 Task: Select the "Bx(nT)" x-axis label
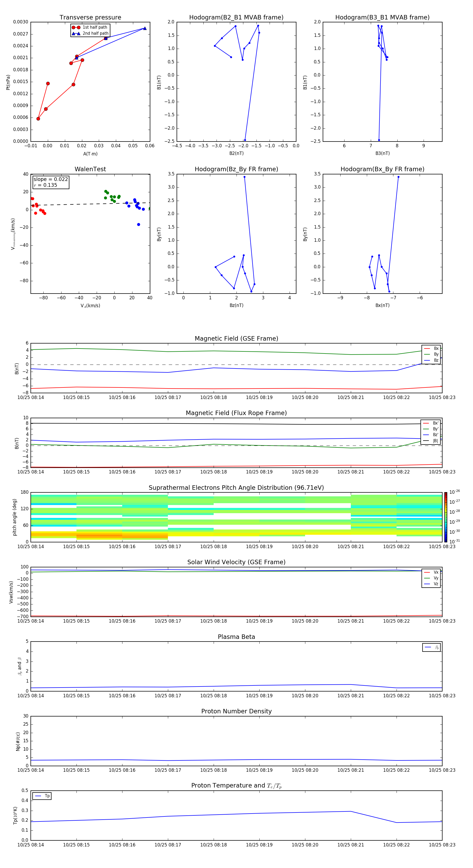tap(382, 305)
